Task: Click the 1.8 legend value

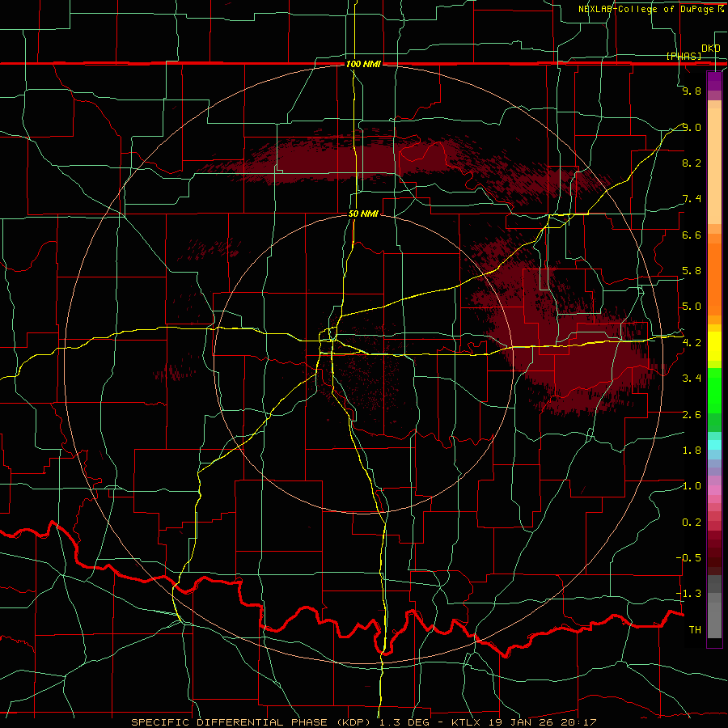Action: 692,451
